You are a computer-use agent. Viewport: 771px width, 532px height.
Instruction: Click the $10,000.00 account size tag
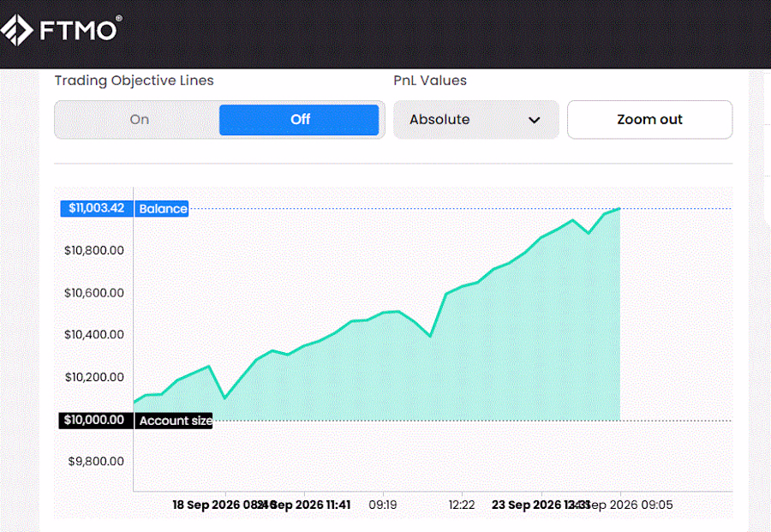[95, 421]
